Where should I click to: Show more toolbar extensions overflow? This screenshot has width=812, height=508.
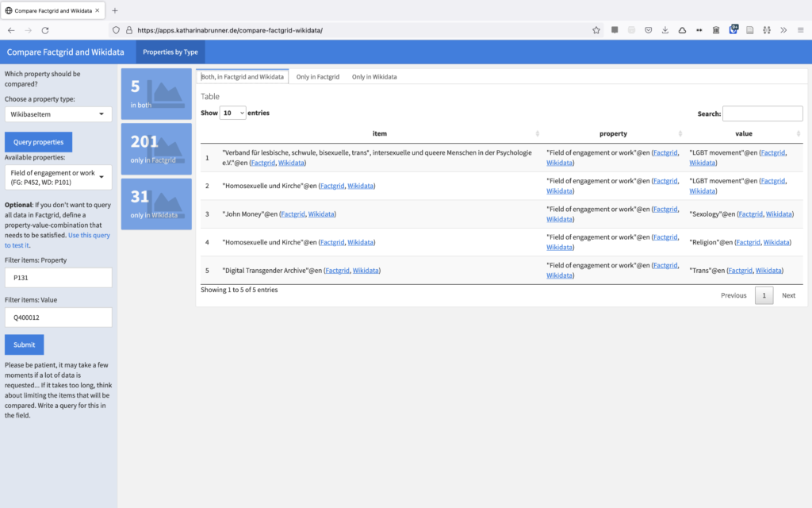click(x=783, y=30)
